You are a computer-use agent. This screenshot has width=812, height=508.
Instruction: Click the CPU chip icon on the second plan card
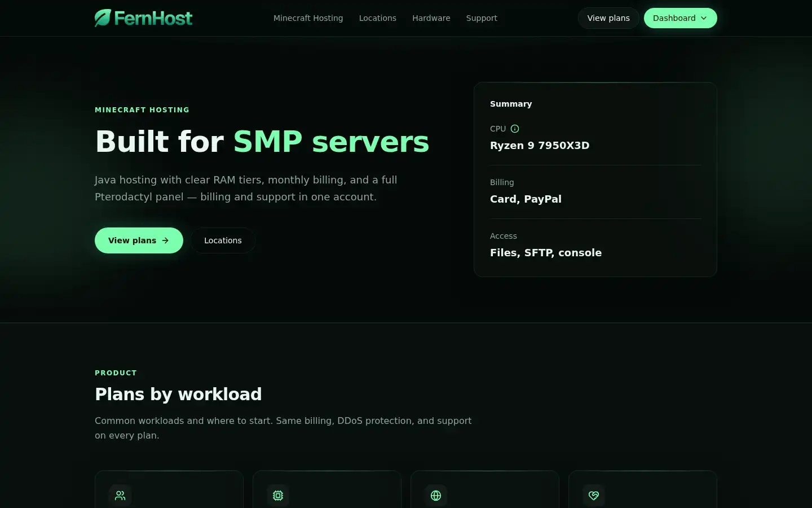[278, 496]
